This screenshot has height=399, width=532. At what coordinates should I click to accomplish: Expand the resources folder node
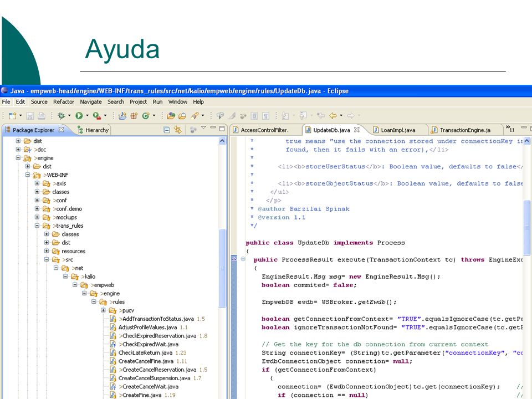tap(47, 251)
